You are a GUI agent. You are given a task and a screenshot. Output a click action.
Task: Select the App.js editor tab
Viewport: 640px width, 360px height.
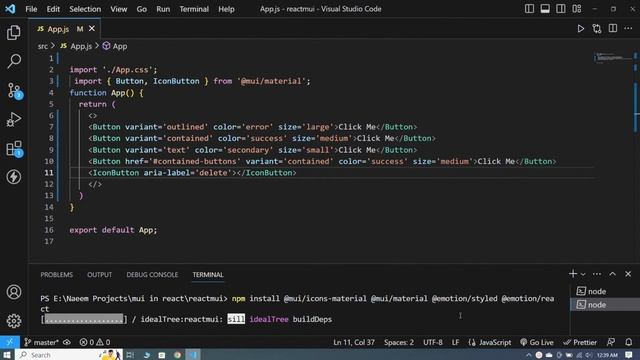64,29
